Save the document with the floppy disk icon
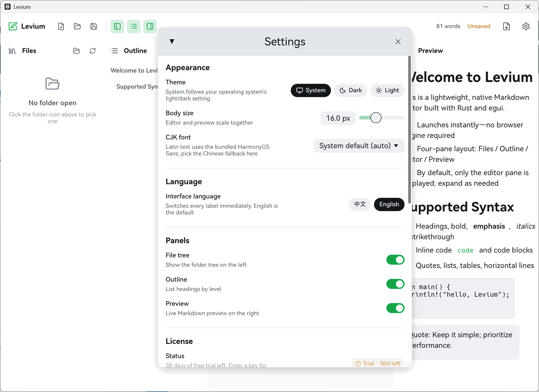The image size is (539, 392). coord(94,26)
